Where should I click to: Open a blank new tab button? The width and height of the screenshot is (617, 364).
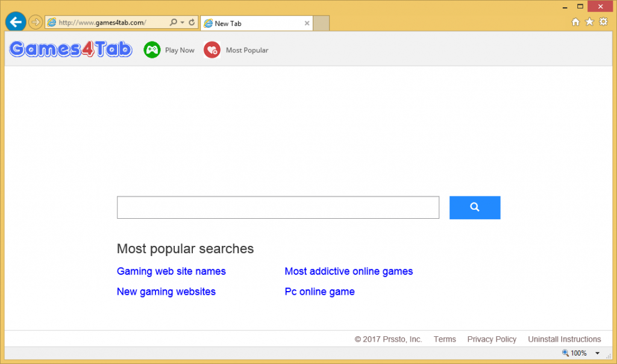(x=322, y=24)
